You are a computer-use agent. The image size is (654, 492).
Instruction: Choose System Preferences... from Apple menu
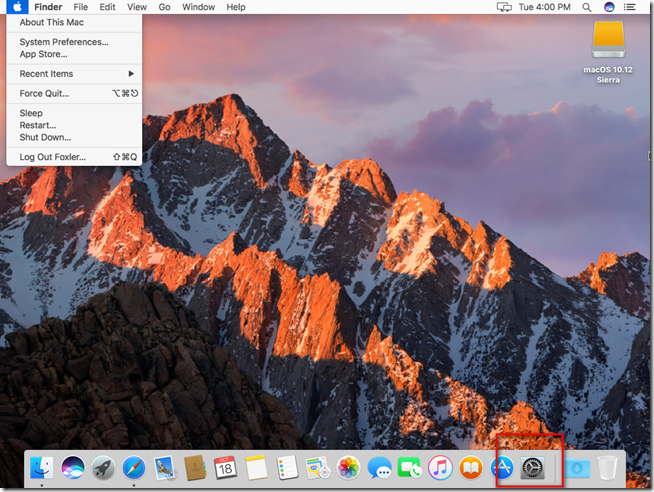point(74,42)
